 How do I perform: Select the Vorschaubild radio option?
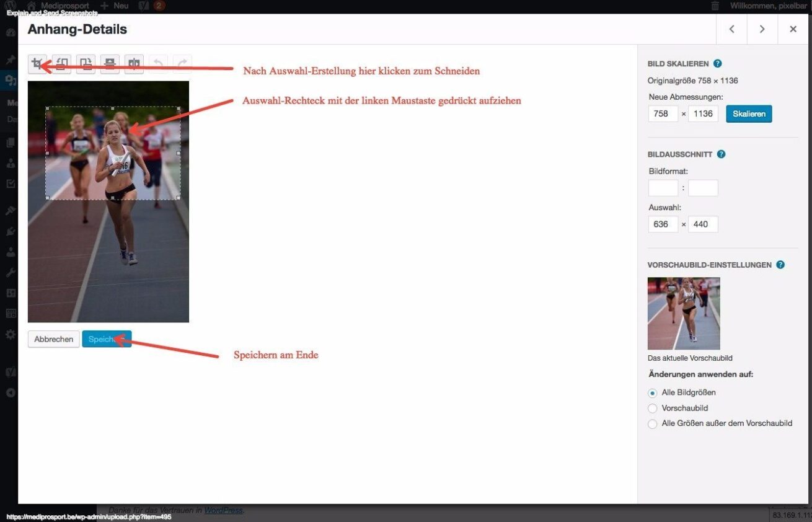[x=652, y=409]
